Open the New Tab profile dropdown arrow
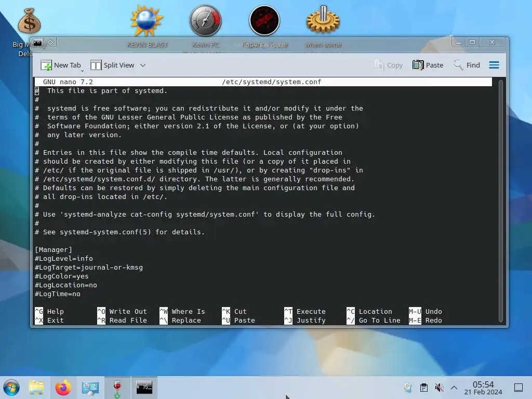Viewport: 532px width, 399px height. tap(83, 71)
